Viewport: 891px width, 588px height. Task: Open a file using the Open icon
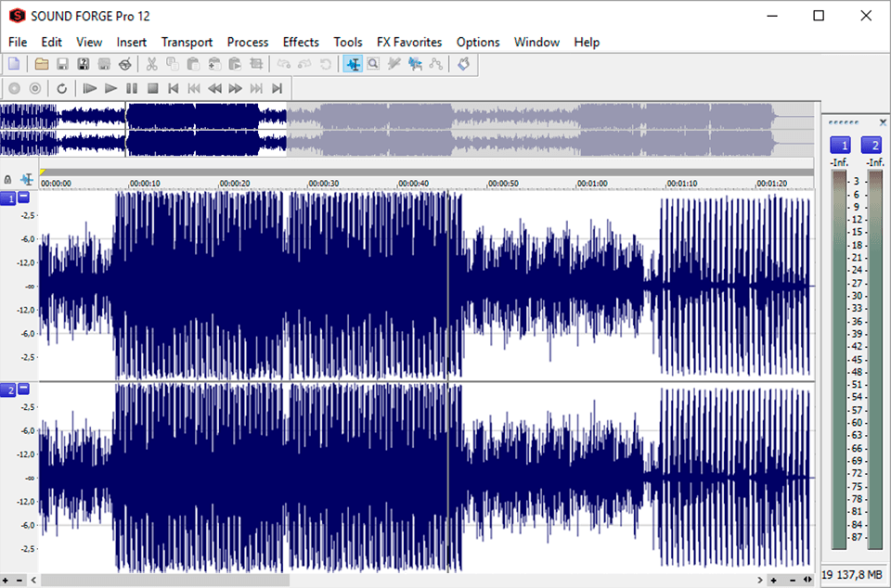click(42, 63)
